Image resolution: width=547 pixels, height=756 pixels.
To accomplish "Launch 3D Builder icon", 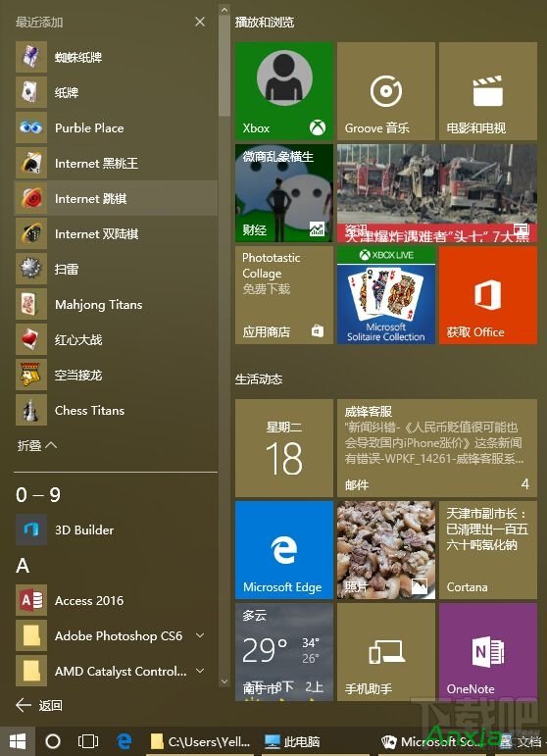I will pyautogui.click(x=31, y=529).
